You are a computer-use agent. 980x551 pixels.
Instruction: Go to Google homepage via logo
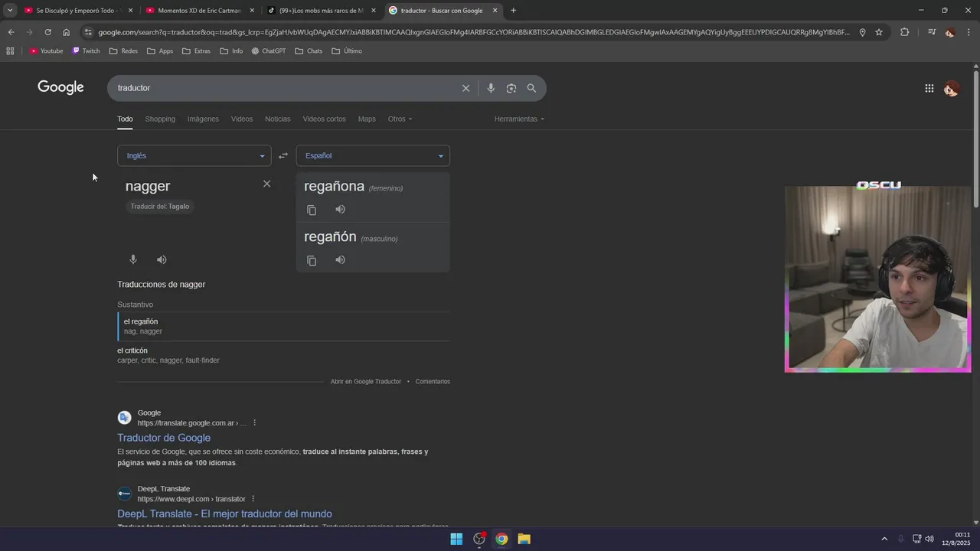[60, 87]
